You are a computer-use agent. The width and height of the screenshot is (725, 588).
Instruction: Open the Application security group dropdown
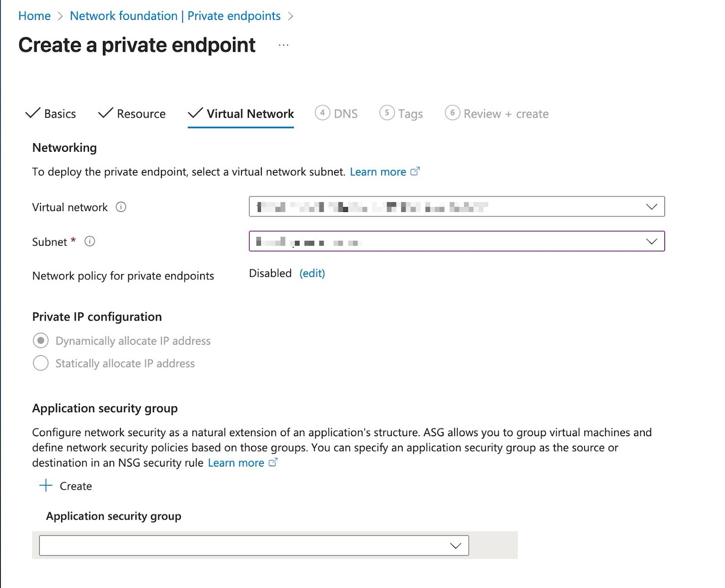(455, 545)
